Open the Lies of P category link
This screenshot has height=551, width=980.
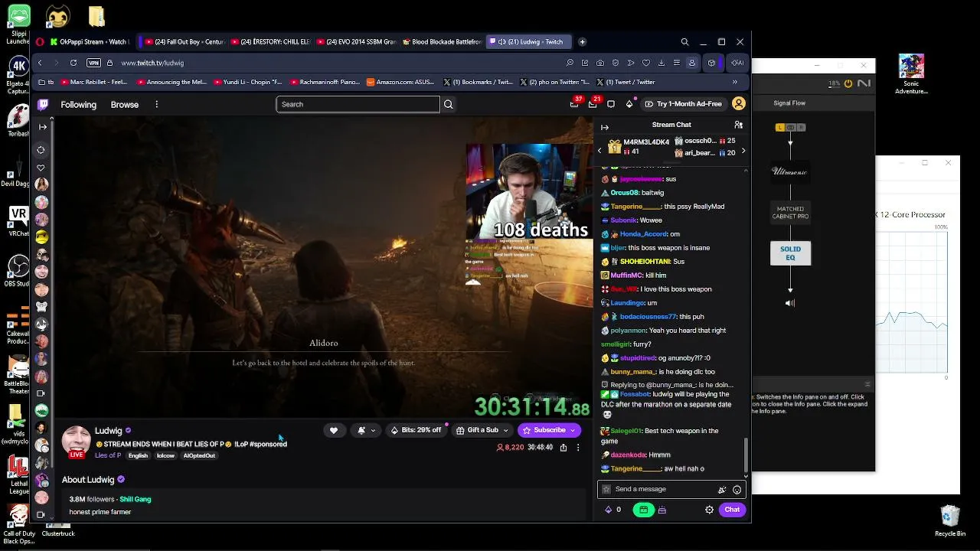coord(108,455)
